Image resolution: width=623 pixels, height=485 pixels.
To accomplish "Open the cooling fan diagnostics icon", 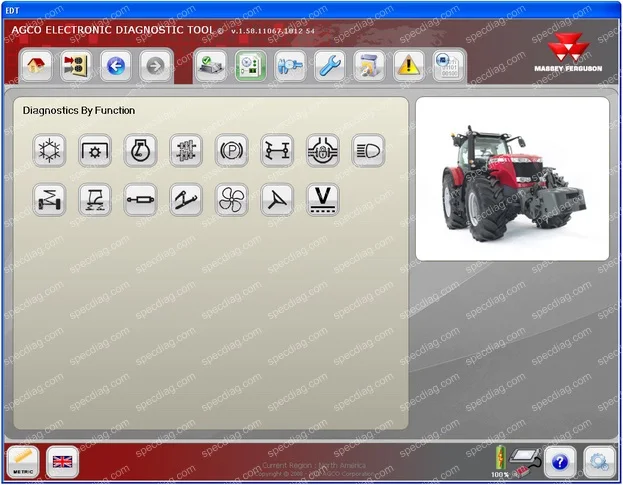I will pos(232,199).
